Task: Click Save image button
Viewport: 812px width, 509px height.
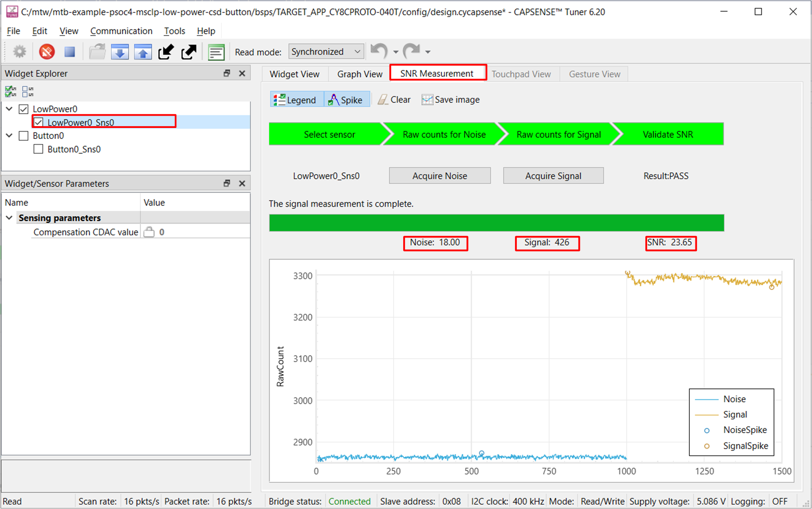Action: 451,100
